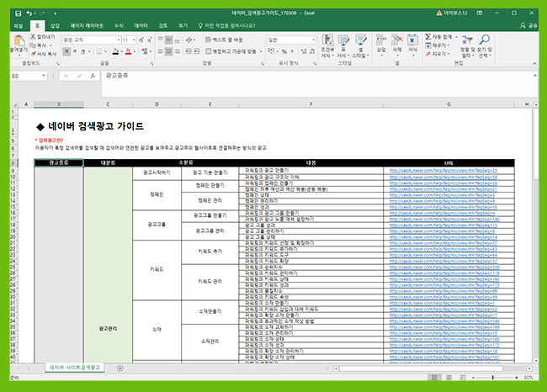547x392 pixels.
Task: Click the Copy (복사) icon
Action: click(x=33, y=45)
